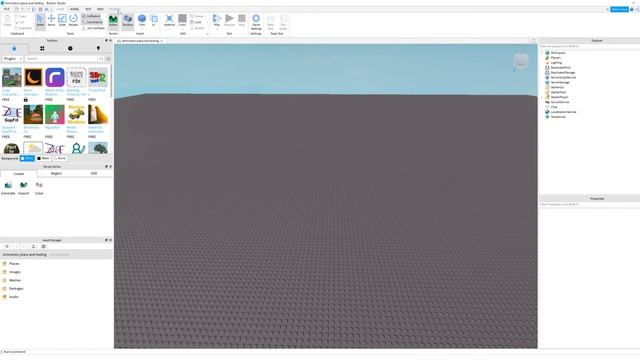Open Game Settings
The image size is (640, 360).
pyautogui.click(x=256, y=22)
